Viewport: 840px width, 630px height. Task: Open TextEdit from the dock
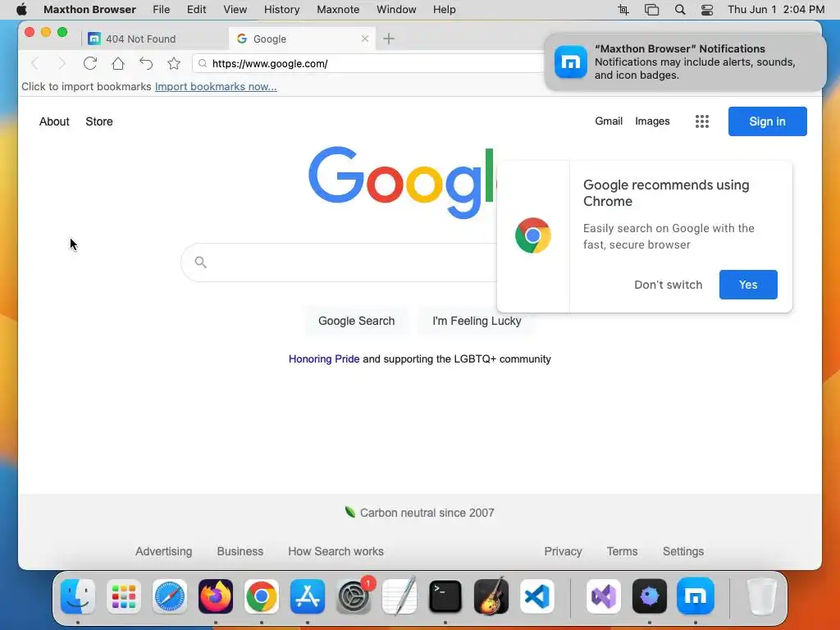pos(399,596)
